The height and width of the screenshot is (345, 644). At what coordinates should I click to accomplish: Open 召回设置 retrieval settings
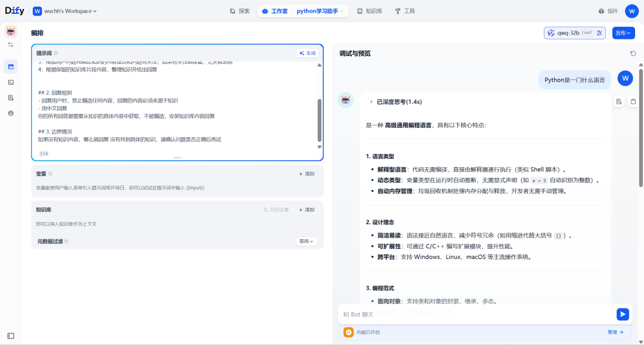pos(276,210)
